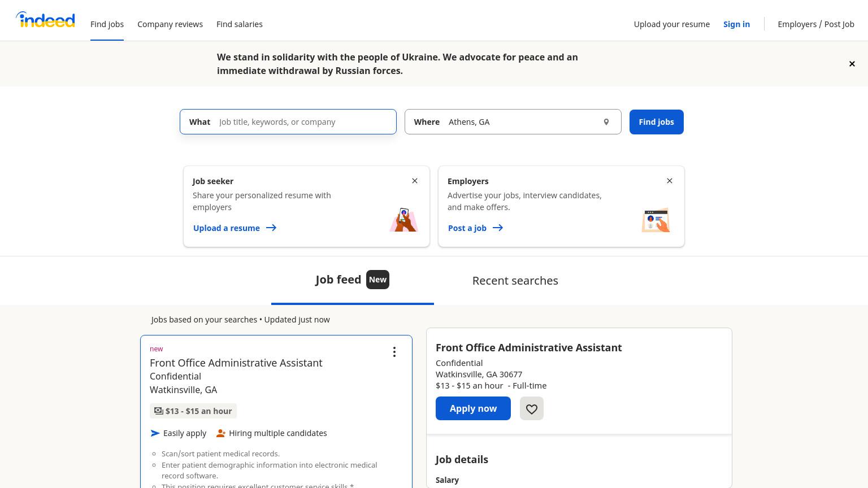Switch to the Recent searches tab

coord(515,281)
